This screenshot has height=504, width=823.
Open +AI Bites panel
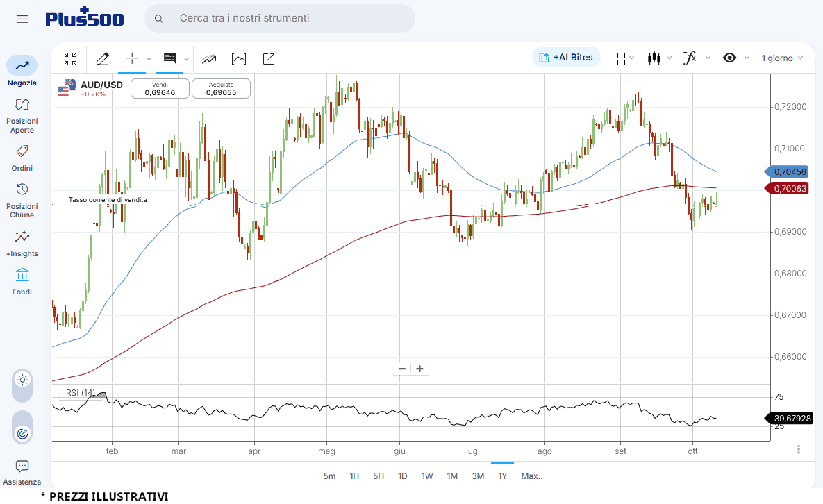566,57
